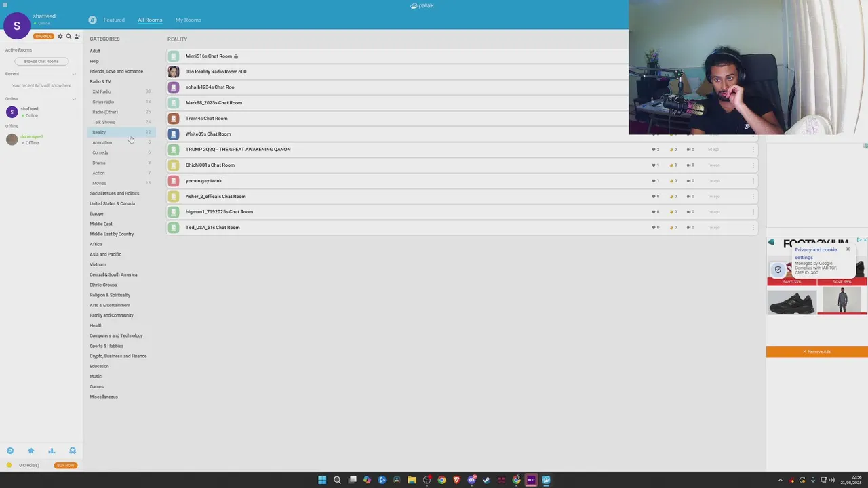The image size is (868, 488).
Task: Open Privacy and cookie settings link
Action: 816,253
